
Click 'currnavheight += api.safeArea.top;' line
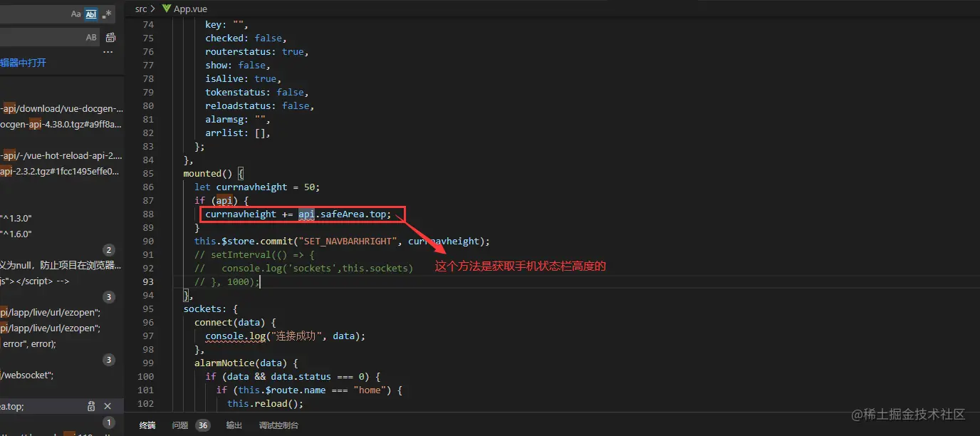point(298,214)
